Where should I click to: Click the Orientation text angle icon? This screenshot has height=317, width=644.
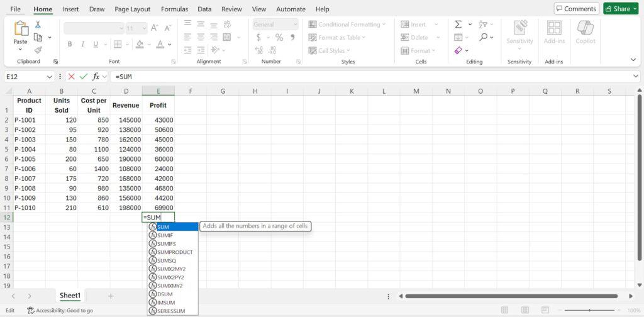coord(215,50)
